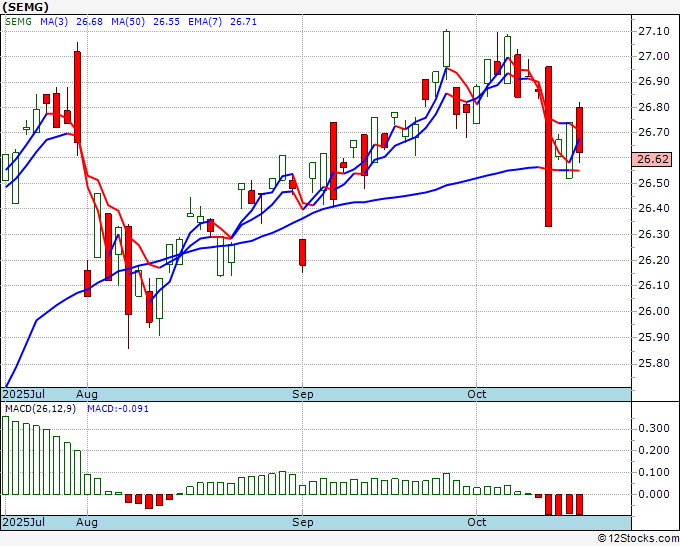Click the Sep marker on the price timeline
This screenshot has width=680, height=546.
302,394
